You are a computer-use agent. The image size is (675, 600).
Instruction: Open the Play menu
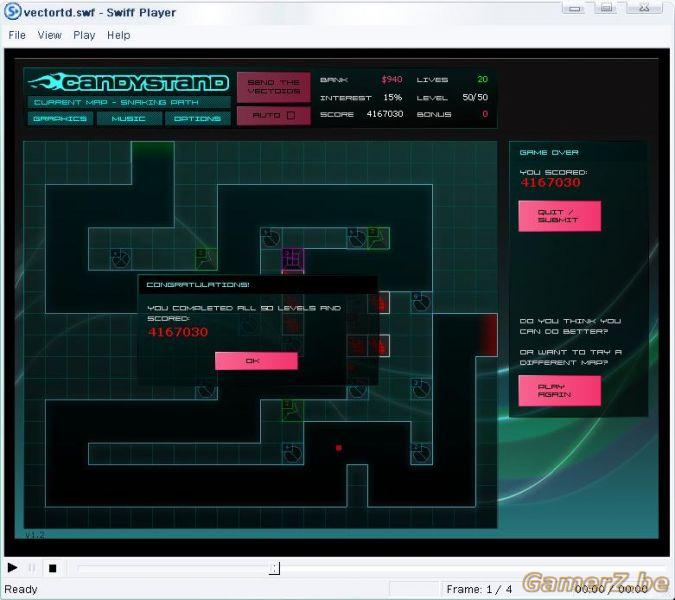click(84, 35)
